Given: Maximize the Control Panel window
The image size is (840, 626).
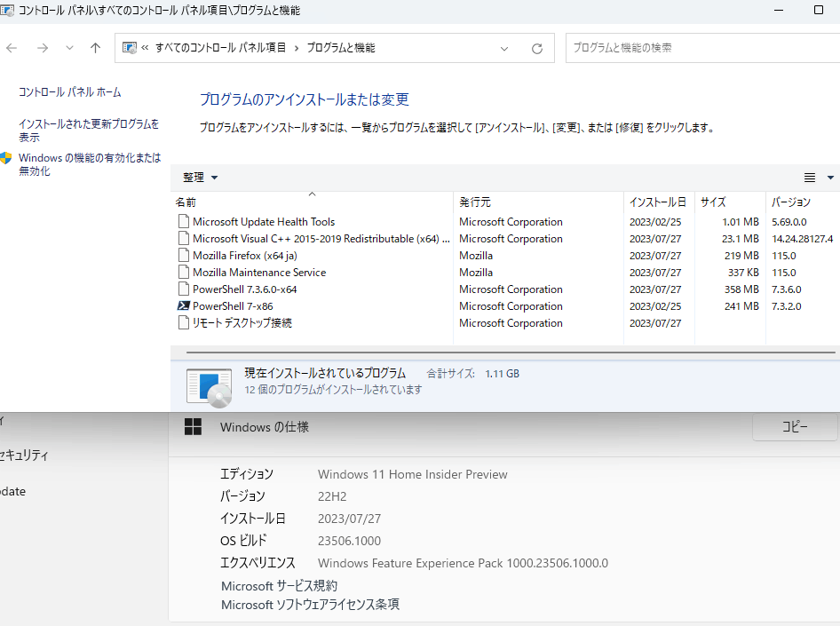Looking at the screenshot, I should tap(818, 10).
